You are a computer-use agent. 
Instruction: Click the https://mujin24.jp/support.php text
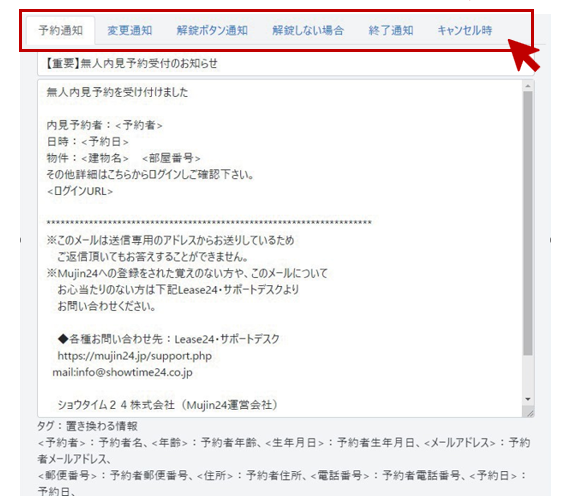[x=135, y=356]
